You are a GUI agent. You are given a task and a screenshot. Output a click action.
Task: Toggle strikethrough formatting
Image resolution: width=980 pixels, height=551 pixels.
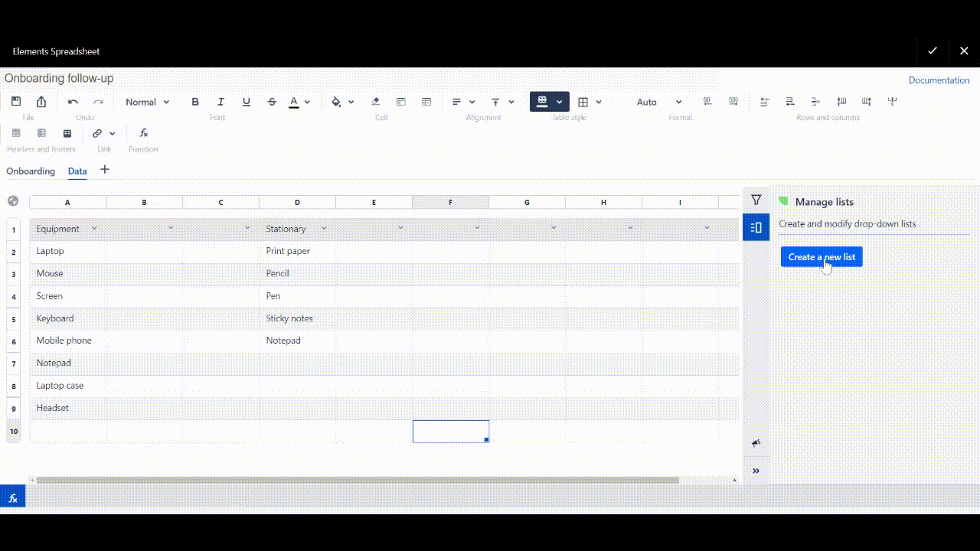(272, 102)
